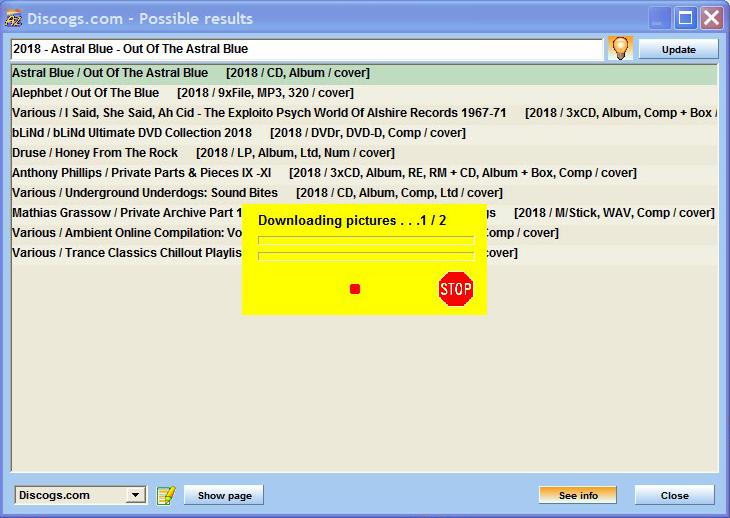
Task: Click the notepad edit icon beside the source dropdown
Action: pyautogui.click(x=166, y=495)
